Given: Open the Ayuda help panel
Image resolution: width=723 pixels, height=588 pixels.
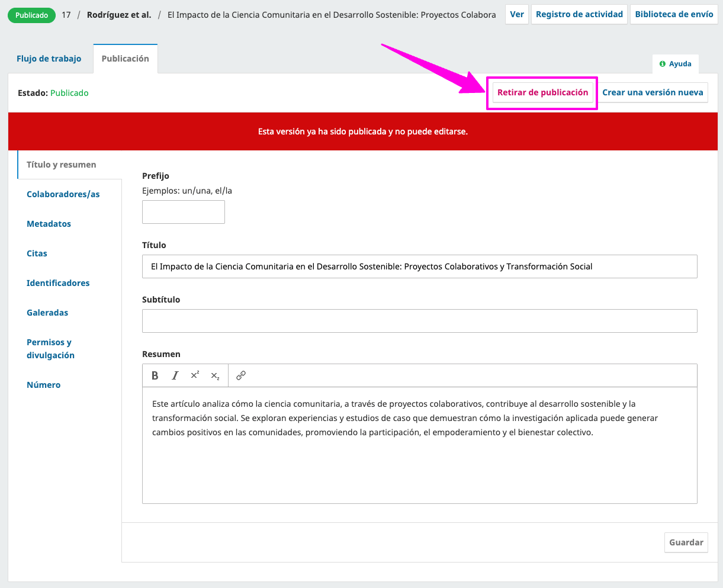Looking at the screenshot, I should pos(676,64).
